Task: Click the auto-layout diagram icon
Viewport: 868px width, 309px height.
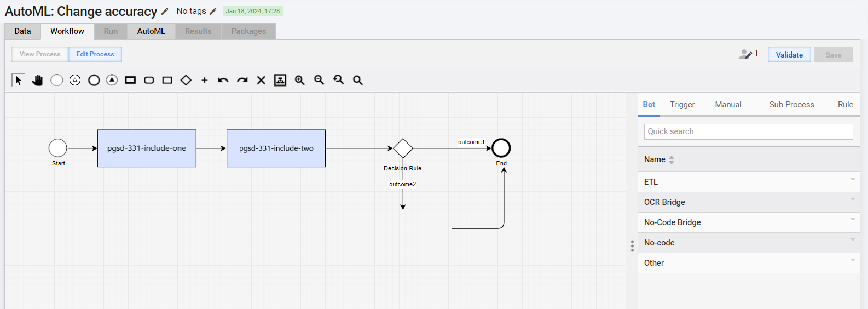Action: point(280,80)
